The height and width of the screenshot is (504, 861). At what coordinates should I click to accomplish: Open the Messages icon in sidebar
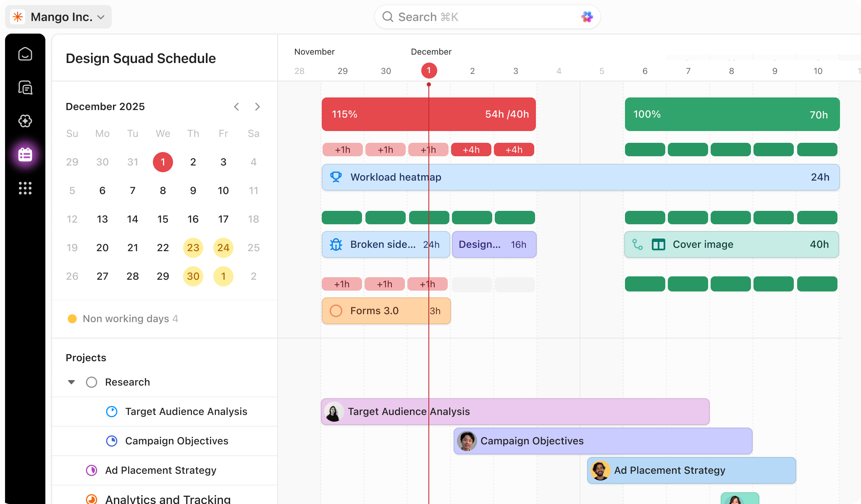tap(25, 87)
